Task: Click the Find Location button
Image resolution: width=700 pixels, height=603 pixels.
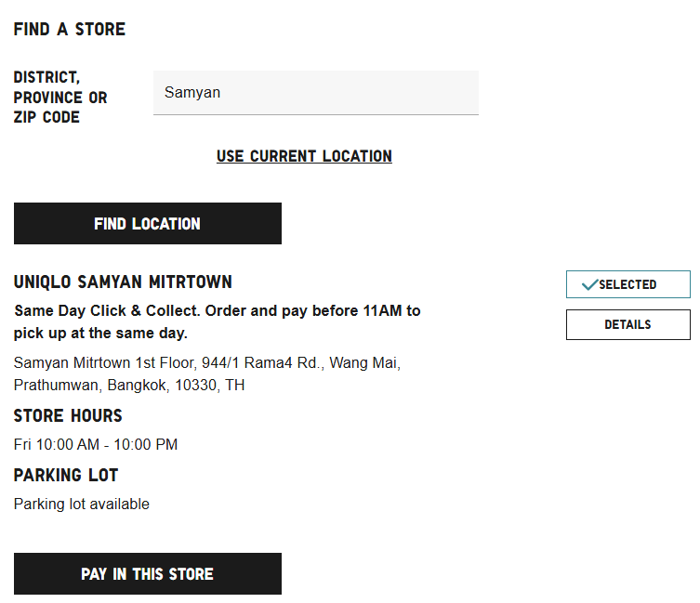Action: 148,224
